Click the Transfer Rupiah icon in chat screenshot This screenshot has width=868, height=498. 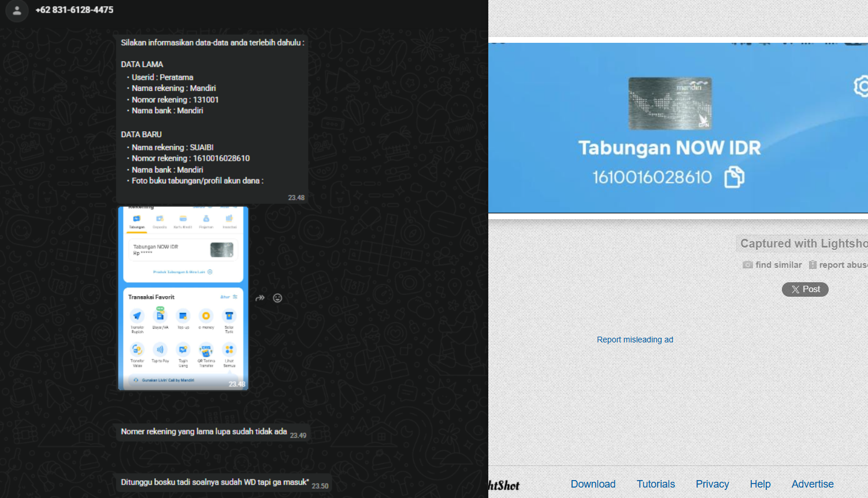click(x=137, y=316)
